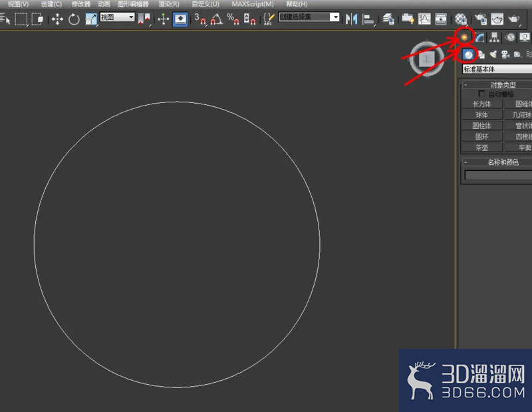This screenshot has height=412, width=532.
Task: Select the Rotate tool
Action: tap(74, 19)
